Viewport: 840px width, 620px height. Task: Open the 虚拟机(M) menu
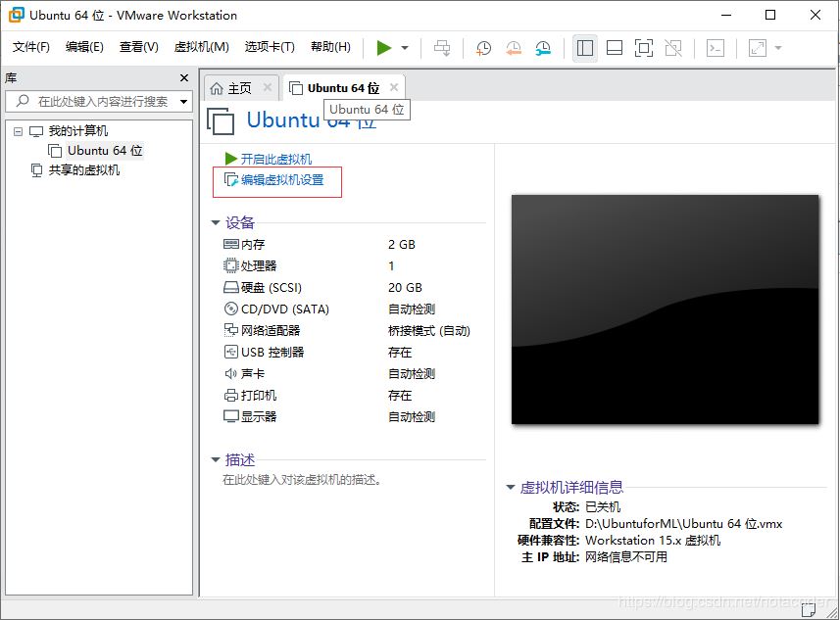[201, 47]
